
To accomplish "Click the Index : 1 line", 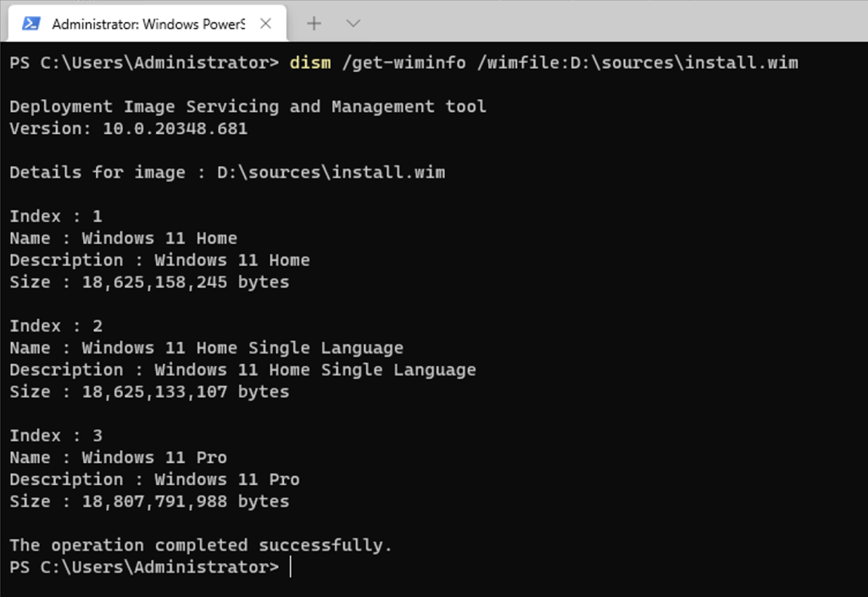I will 55,216.
